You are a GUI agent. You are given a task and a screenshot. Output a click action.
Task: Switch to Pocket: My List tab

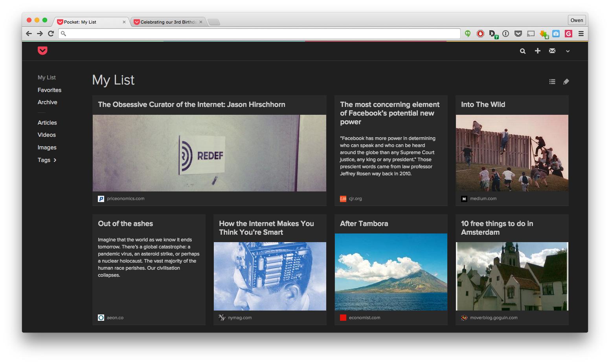pyautogui.click(x=91, y=22)
